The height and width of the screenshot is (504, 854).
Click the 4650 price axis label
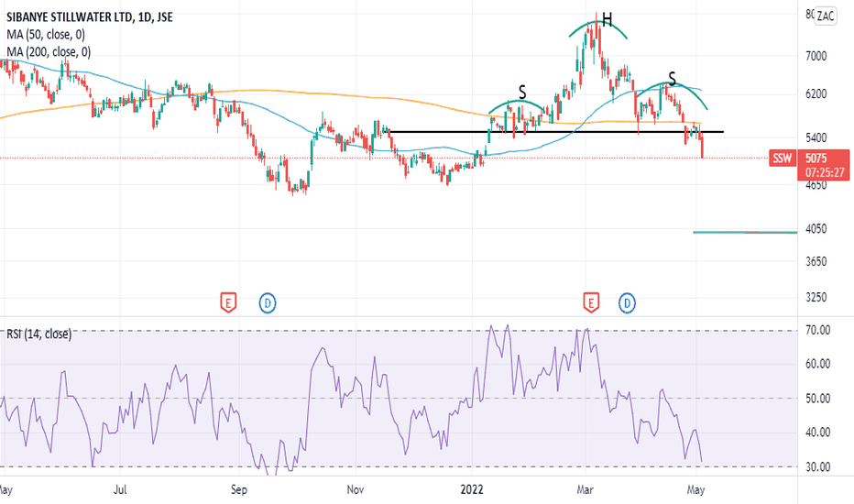coord(816,185)
